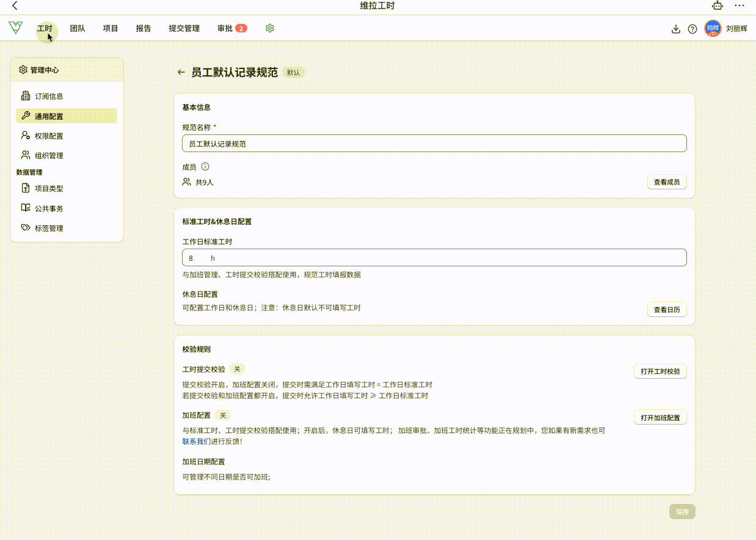Switch to the 团队 tab
The height and width of the screenshot is (540, 756).
pyautogui.click(x=78, y=28)
